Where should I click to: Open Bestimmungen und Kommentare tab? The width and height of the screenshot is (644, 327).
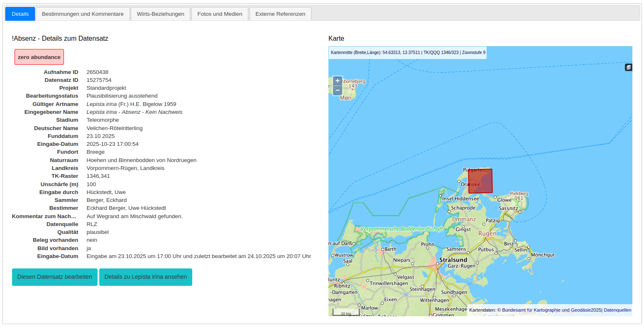click(x=83, y=14)
